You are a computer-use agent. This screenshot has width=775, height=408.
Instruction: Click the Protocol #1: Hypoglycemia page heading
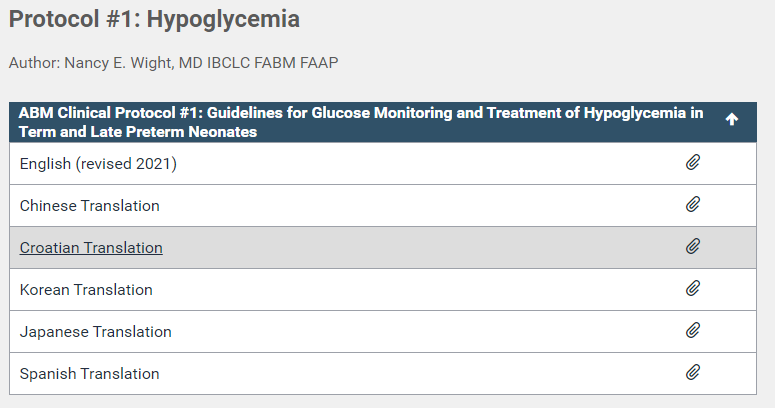(154, 20)
